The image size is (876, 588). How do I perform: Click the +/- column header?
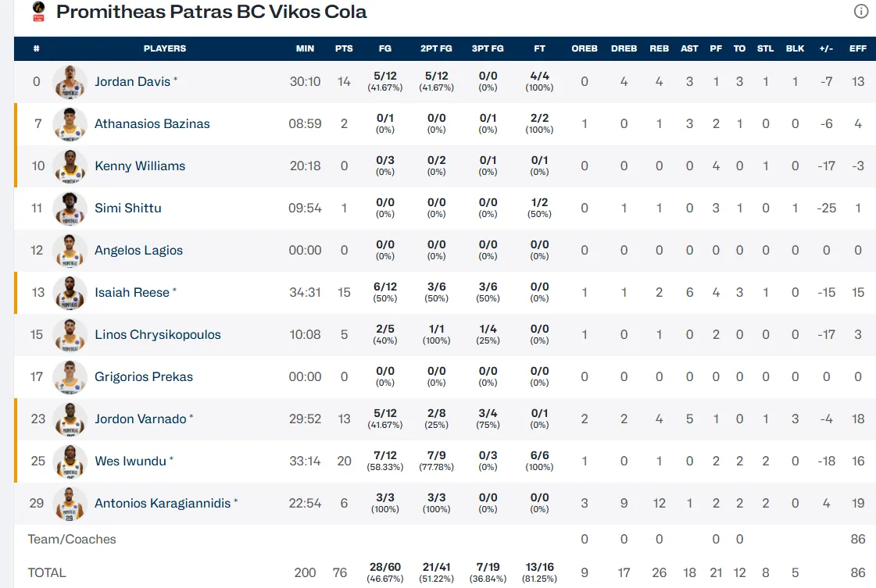(x=826, y=48)
